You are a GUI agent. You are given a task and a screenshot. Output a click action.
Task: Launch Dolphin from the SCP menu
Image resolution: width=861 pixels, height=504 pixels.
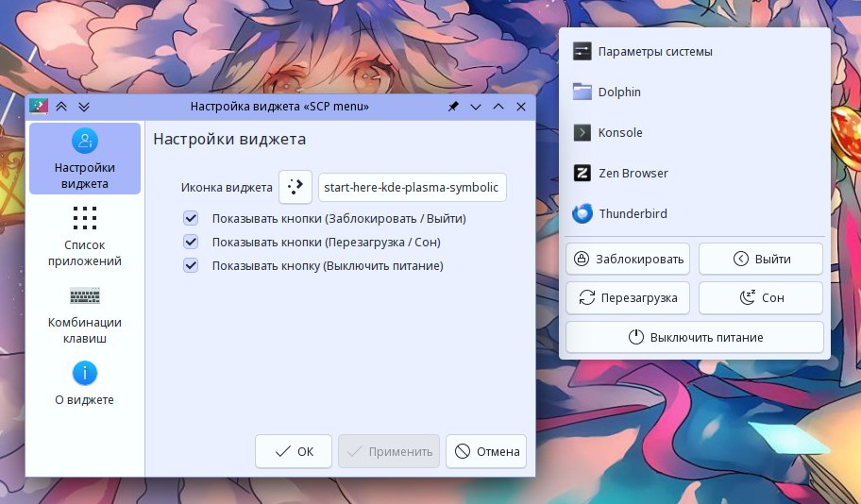click(x=695, y=92)
